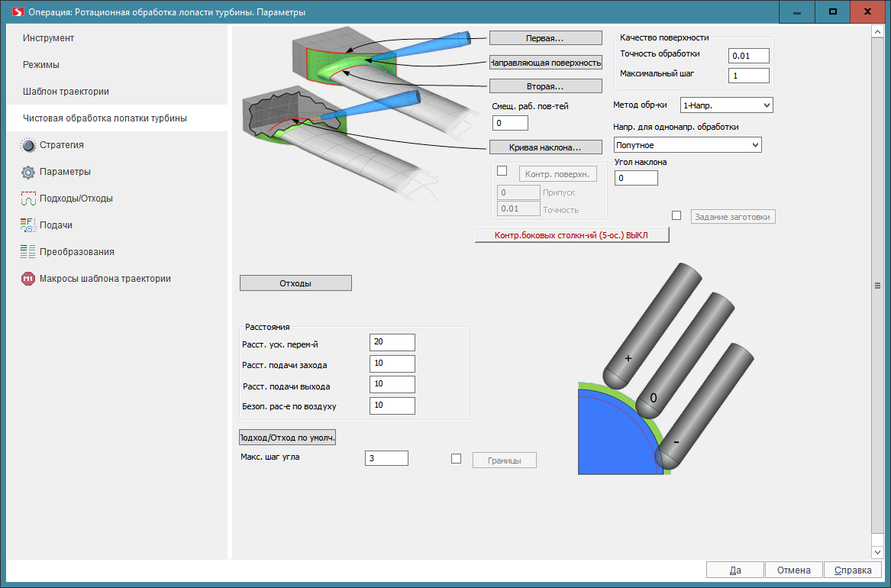The height and width of the screenshot is (588, 891).
Task: Click the Отмена button
Action: pos(793,570)
